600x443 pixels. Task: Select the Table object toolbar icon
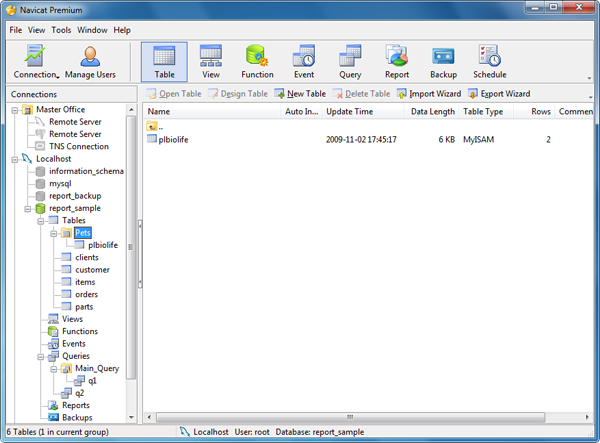(164, 62)
